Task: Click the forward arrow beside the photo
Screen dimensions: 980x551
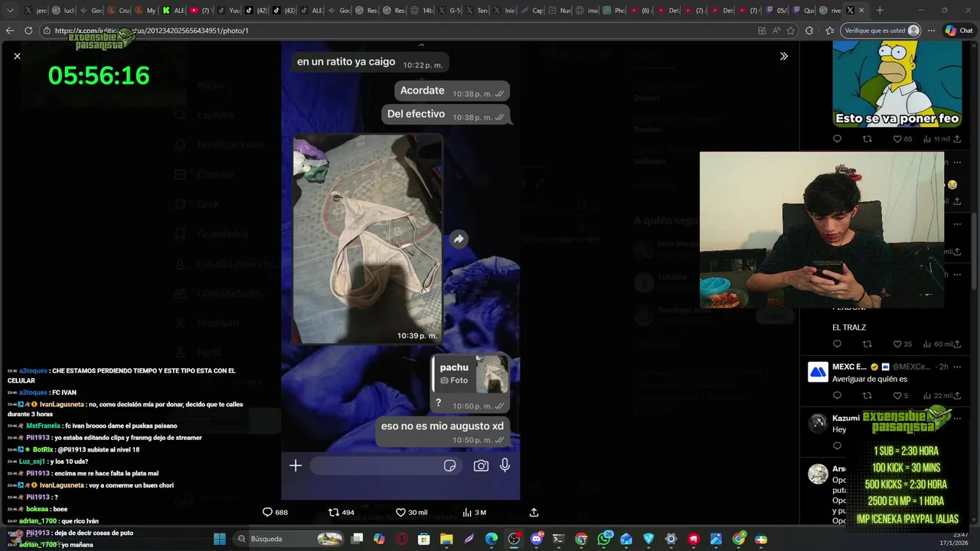Action: pyautogui.click(x=458, y=240)
